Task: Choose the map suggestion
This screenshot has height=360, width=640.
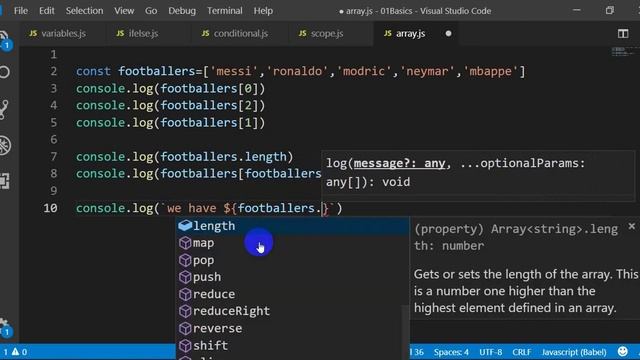Action: 293,243
